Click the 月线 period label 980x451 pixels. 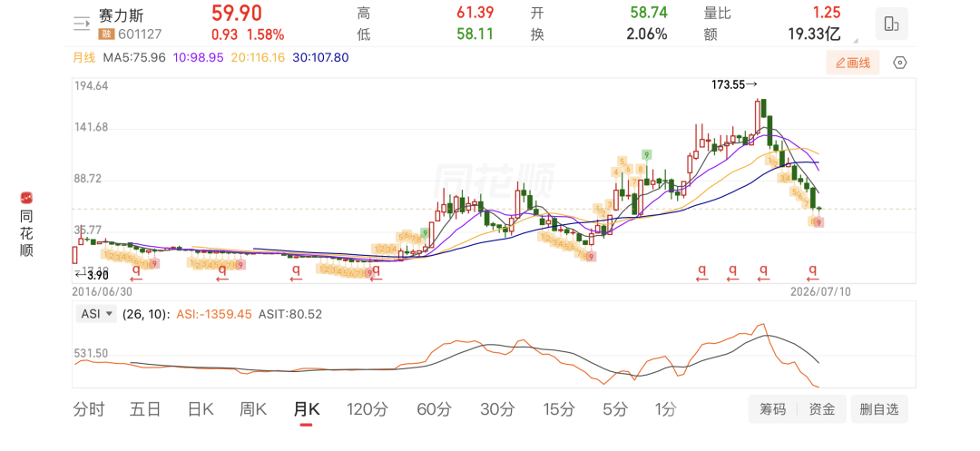(x=83, y=57)
